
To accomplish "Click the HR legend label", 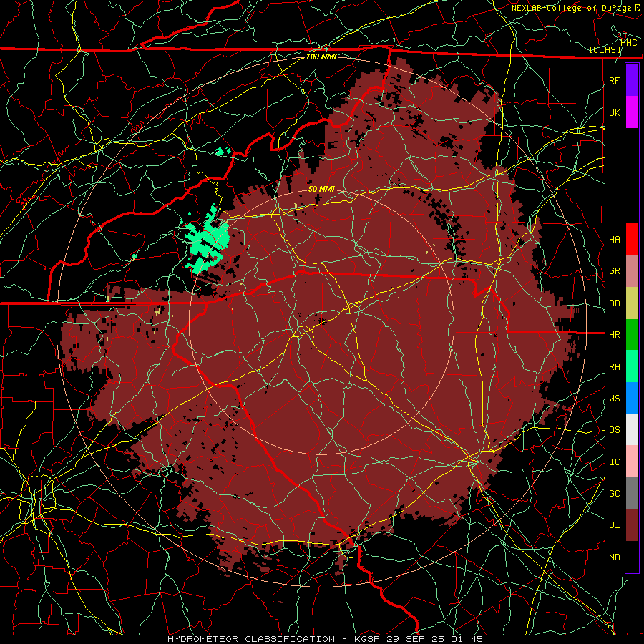I will [x=614, y=335].
